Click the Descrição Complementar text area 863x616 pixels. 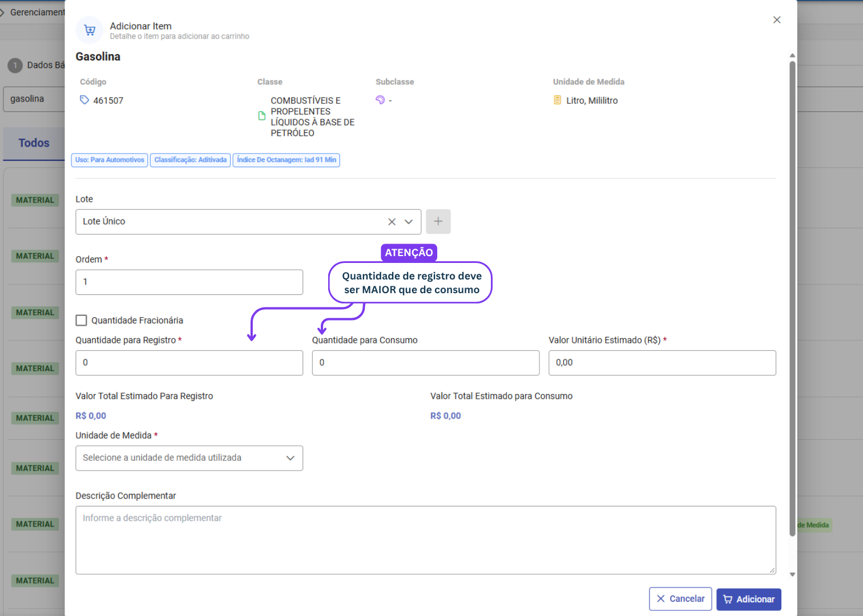(x=426, y=540)
